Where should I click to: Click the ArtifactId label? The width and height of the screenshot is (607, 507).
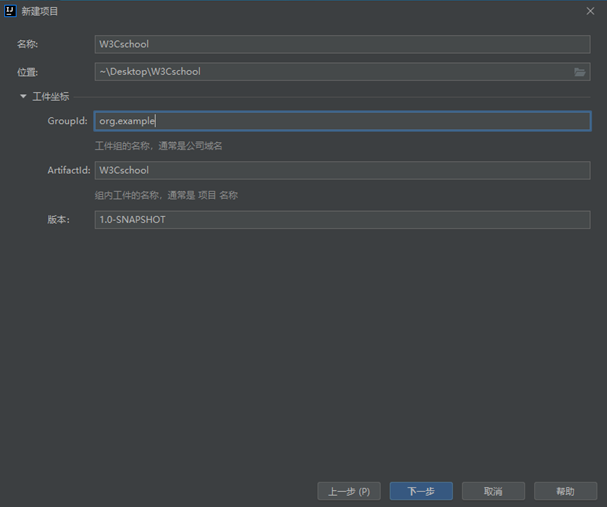68,171
